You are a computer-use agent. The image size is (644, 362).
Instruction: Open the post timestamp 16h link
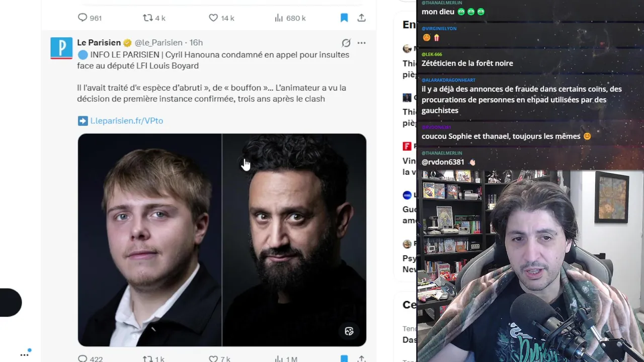click(196, 43)
